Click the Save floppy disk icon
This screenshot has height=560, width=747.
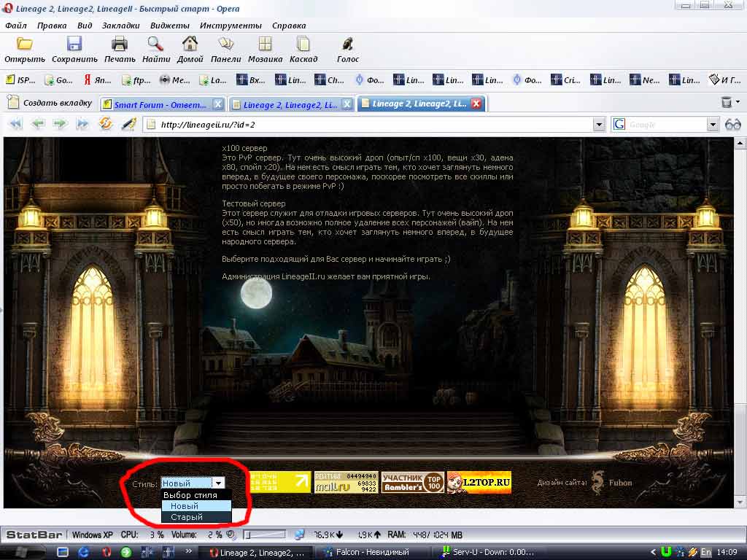coord(74,44)
